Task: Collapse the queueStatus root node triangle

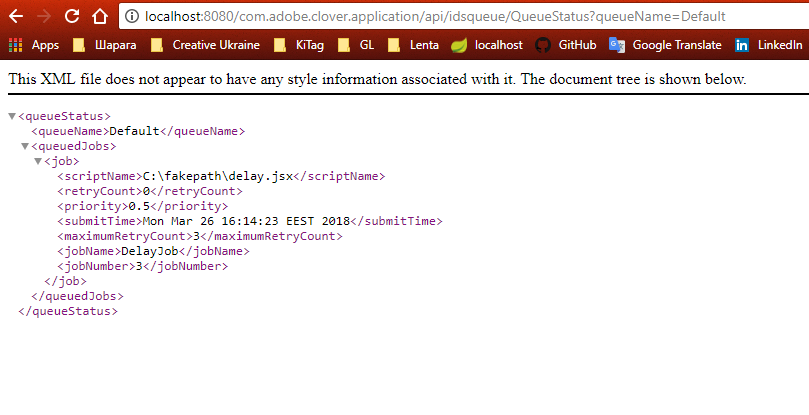Action: click(x=12, y=116)
